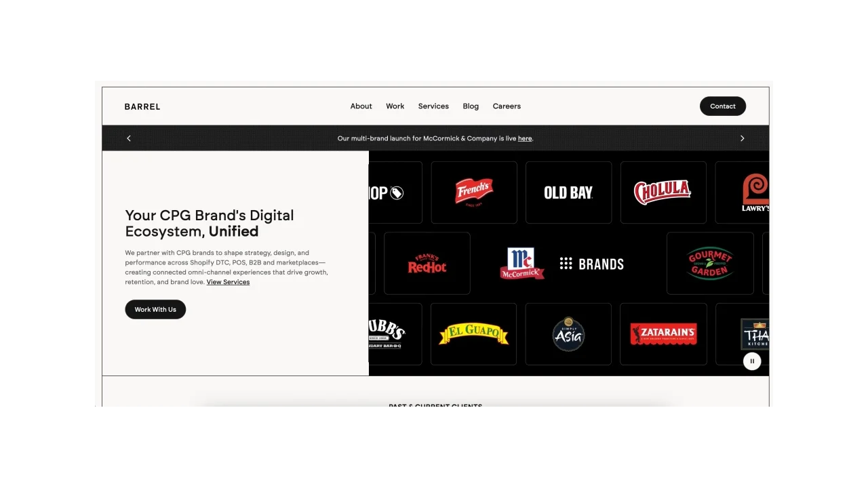Open the Careers menu item

click(x=507, y=106)
